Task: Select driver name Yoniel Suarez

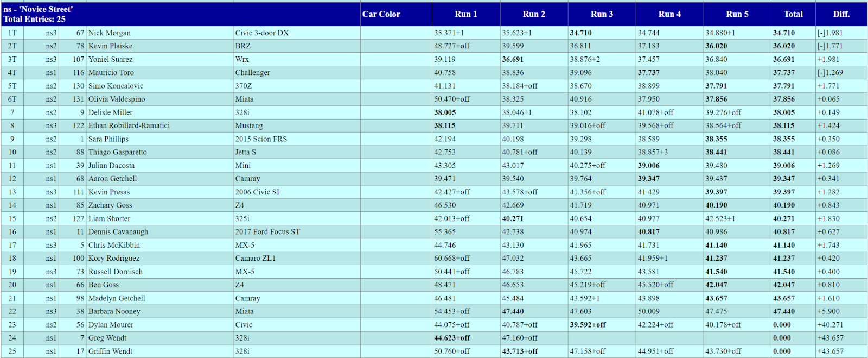Action: tap(111, 60)
